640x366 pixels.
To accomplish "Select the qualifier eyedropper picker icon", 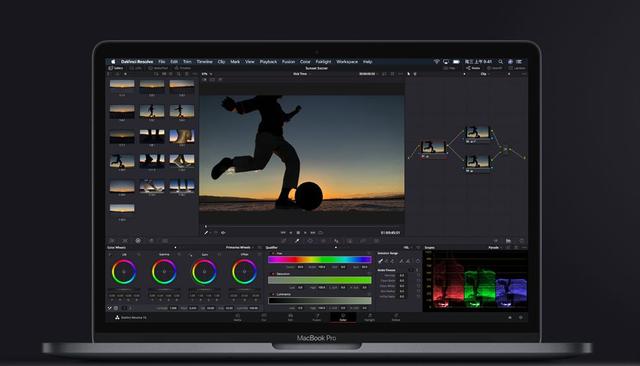I will coord(380,261).
